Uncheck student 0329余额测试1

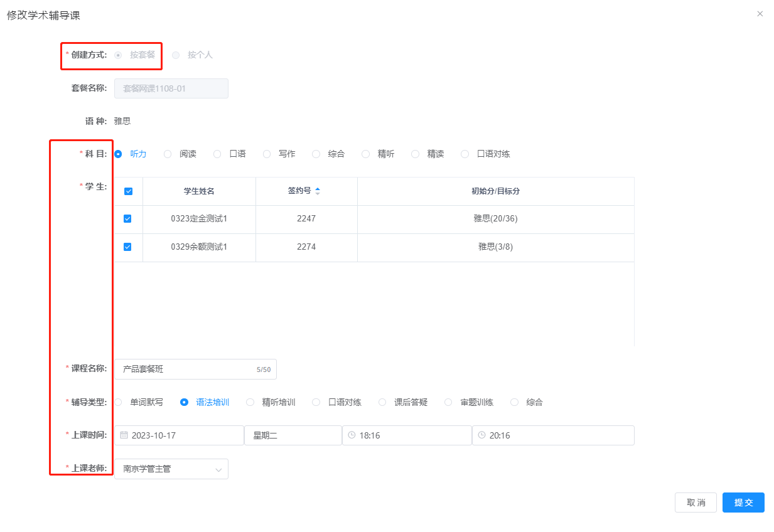[127, 247]
